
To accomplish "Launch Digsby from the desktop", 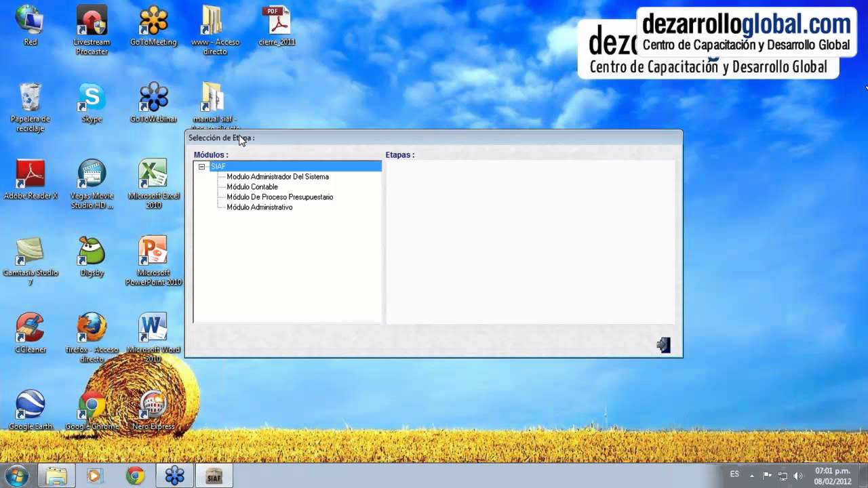I will pos(92,257).
